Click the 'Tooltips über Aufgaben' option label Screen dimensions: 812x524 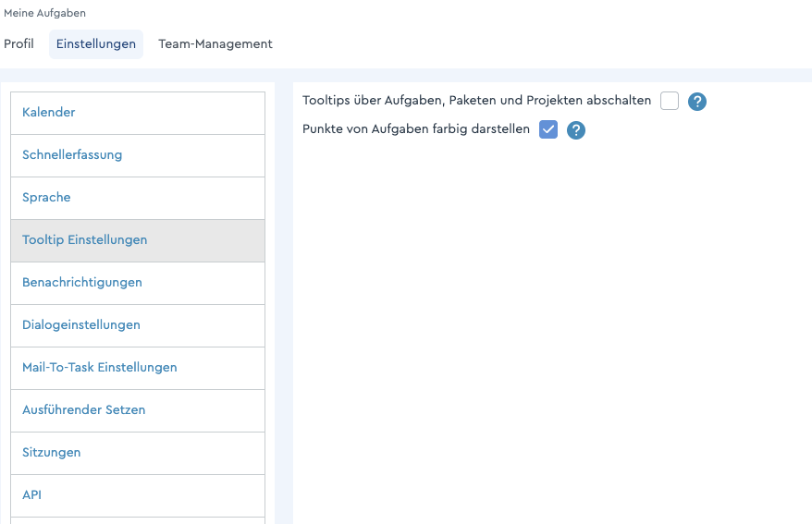[476, 100]
